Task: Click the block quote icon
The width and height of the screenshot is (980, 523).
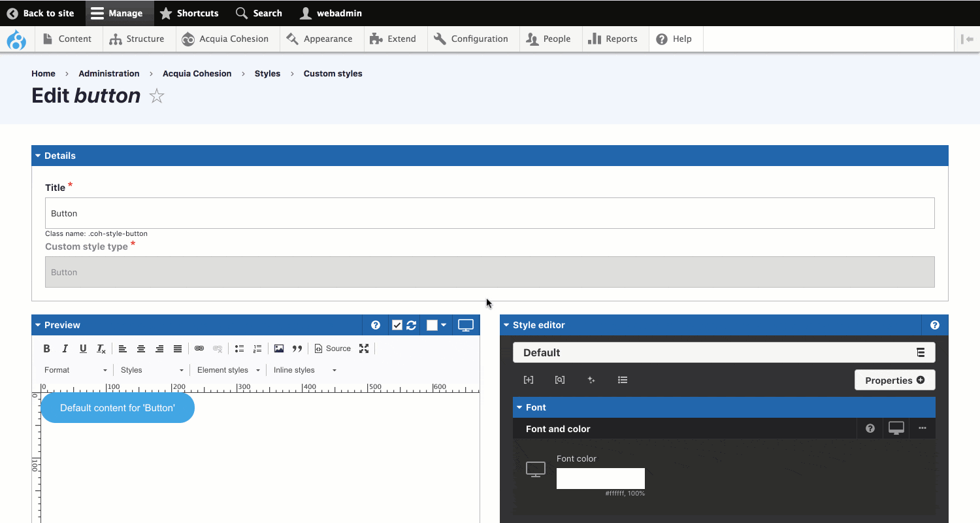Action: coord(297,348)
